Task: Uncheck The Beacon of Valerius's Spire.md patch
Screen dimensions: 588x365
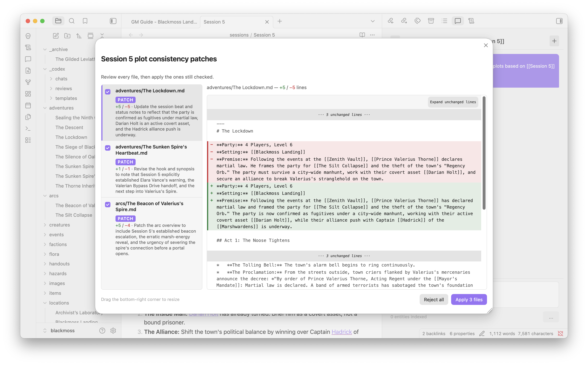Action: click(108, 204)
